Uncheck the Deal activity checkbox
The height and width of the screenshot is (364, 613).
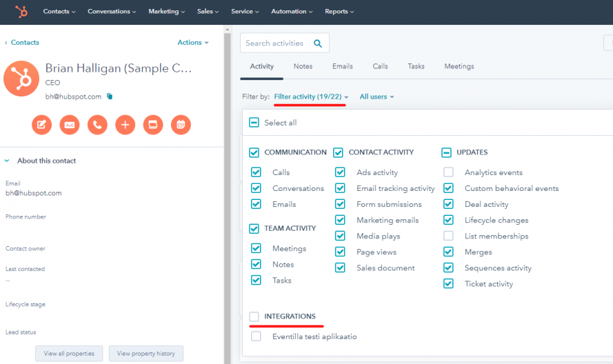448,204
